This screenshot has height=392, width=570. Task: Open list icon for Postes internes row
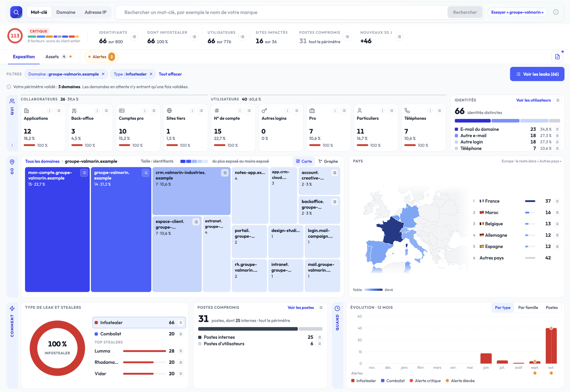[x=320, y=337]
